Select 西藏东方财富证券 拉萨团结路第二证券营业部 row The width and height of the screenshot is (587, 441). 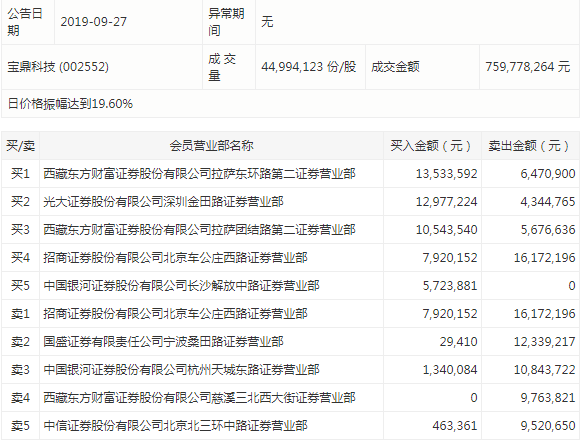coord(291,229)
